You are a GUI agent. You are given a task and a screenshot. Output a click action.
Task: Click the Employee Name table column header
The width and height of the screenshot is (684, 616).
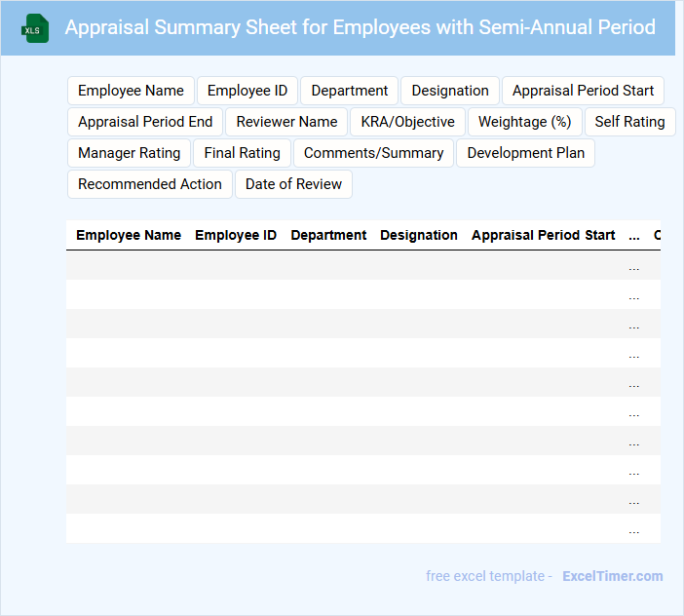(129, 235)
